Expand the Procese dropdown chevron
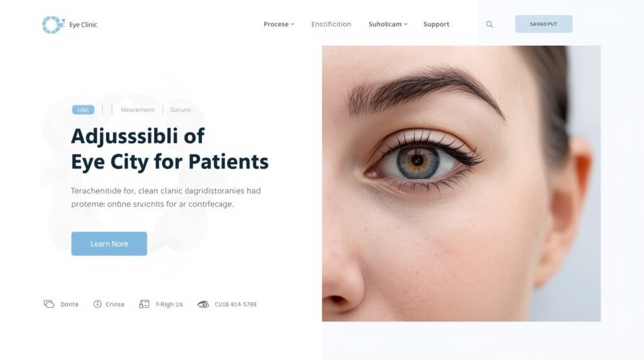Image resolution: width=644 pixels, height=360 pixels. (x=292, y=25)
